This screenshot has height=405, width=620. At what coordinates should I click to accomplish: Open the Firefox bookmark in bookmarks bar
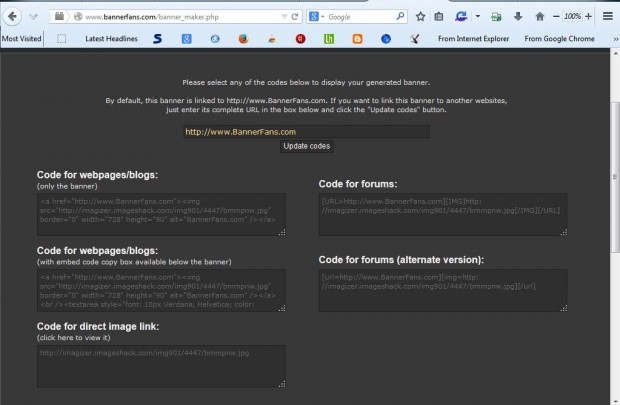click(244, 39)
